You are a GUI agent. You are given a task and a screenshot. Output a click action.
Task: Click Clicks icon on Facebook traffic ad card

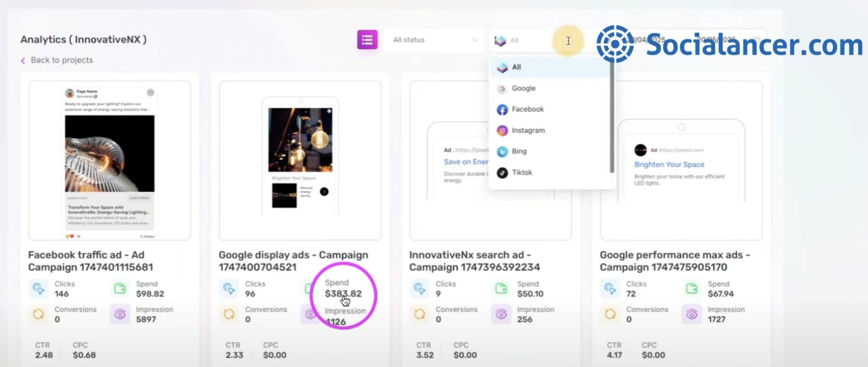click(38, 289)
